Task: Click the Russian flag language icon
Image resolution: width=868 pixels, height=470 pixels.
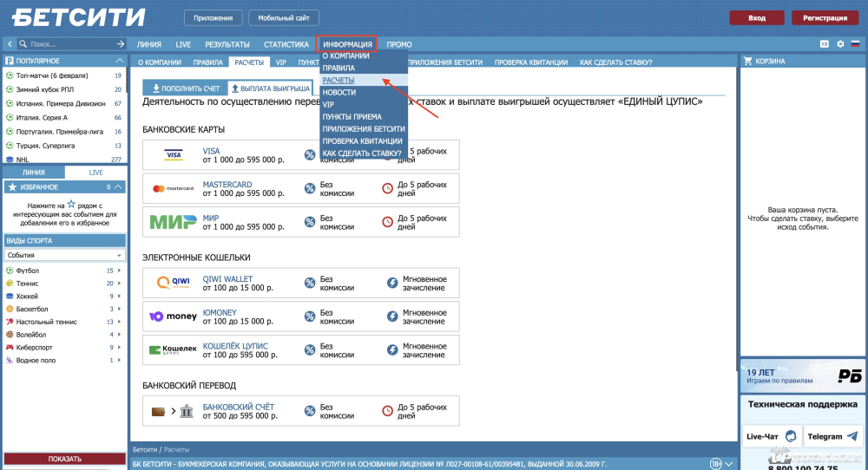Action: pos(855,43)
